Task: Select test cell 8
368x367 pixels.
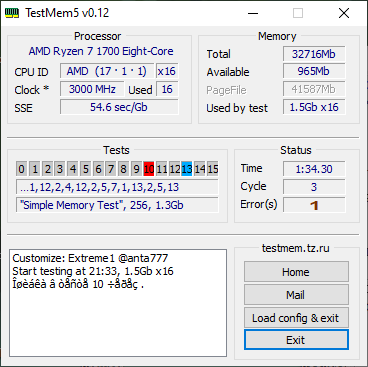Action: tap(123, 169)
